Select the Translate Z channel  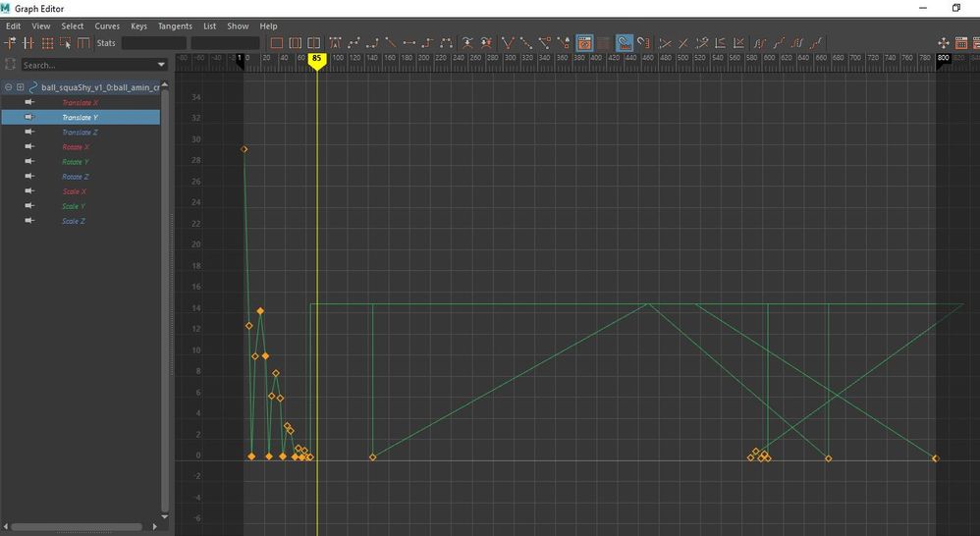click(x=80, y=133)
